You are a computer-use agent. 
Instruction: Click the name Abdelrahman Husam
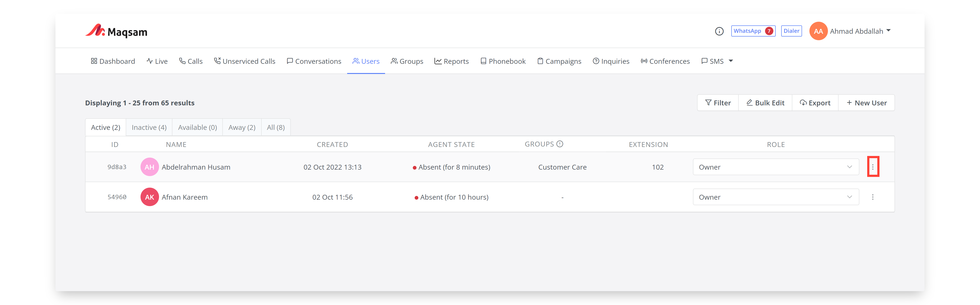(196, 167)
